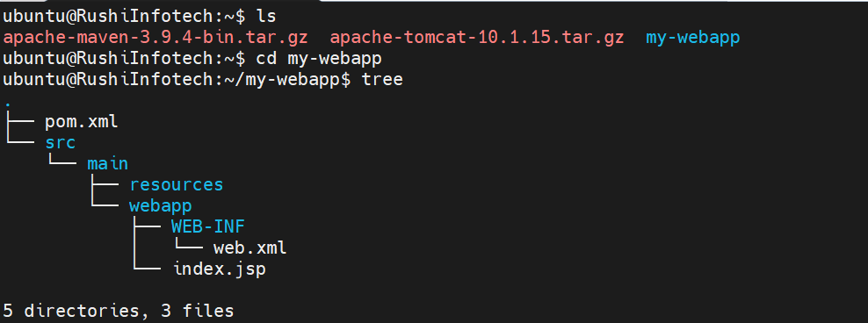
Task: Click the src directory in the tree
Action: click(61, 143)
